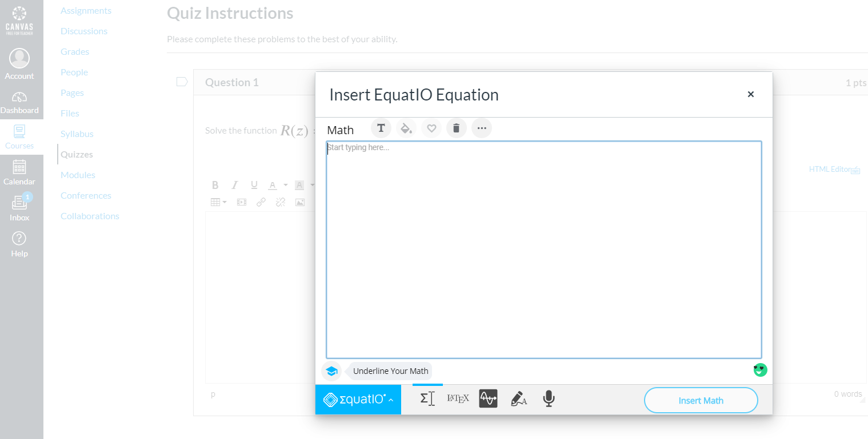
Task: Select the Handwriting Recognition pencil tool
Action: 518,398
